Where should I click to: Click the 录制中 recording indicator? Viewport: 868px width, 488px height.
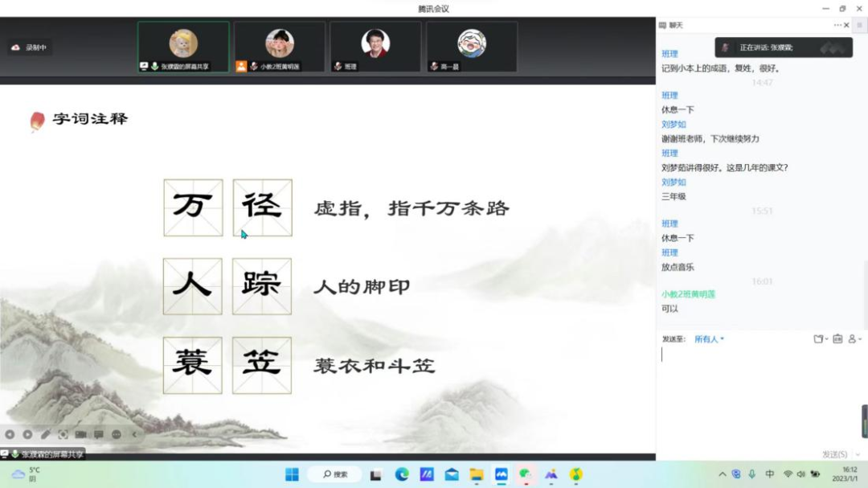pos(30,47)
